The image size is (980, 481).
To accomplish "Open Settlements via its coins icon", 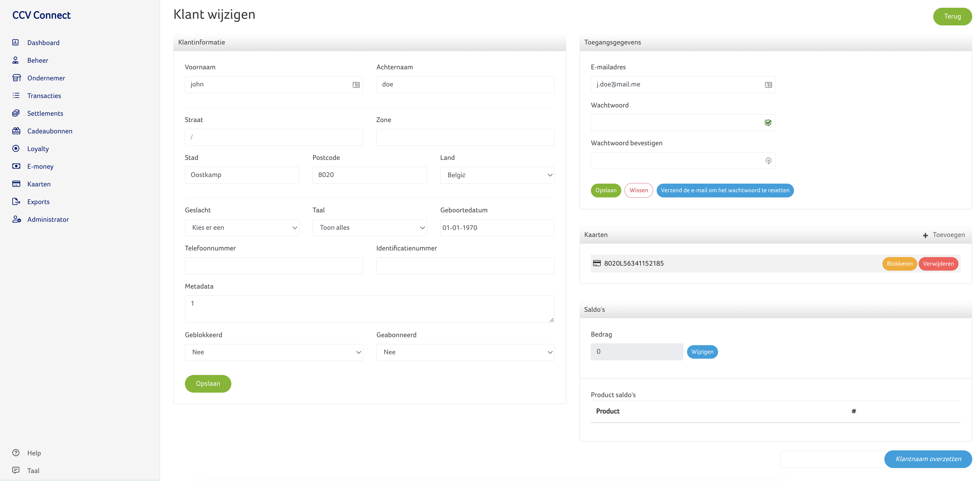I will (16, 113).
